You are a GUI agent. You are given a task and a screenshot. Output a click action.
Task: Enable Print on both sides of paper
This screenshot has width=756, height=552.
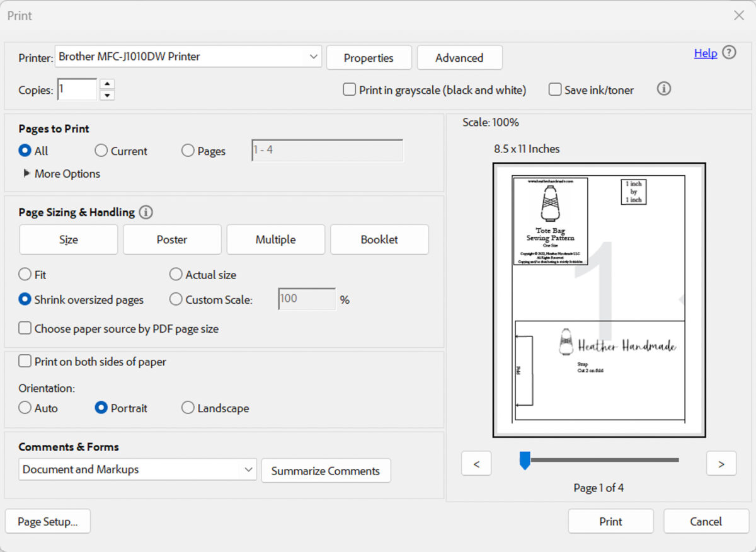[25, 362]
